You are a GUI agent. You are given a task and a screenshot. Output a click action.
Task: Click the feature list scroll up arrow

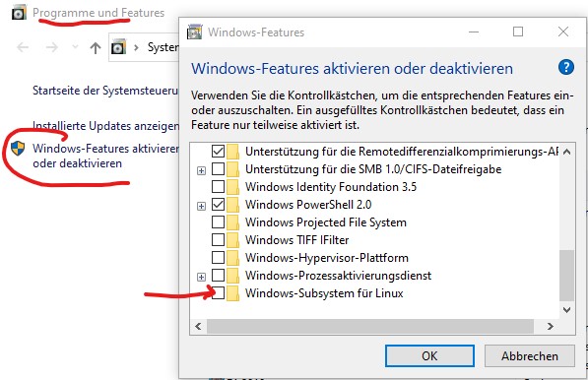[x=567, y=152]
